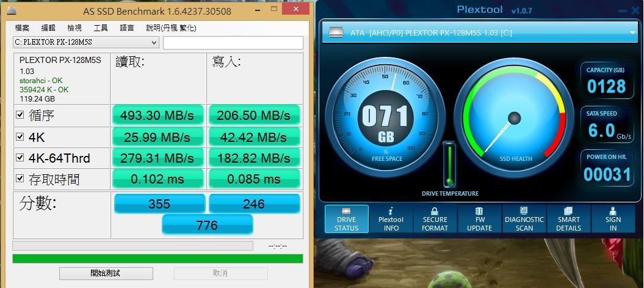The width and height of the screenshot is (644, 288).
Task: Click the 119.24 GB capacity text
Action: pyautogui.click(x=37, y=98)
